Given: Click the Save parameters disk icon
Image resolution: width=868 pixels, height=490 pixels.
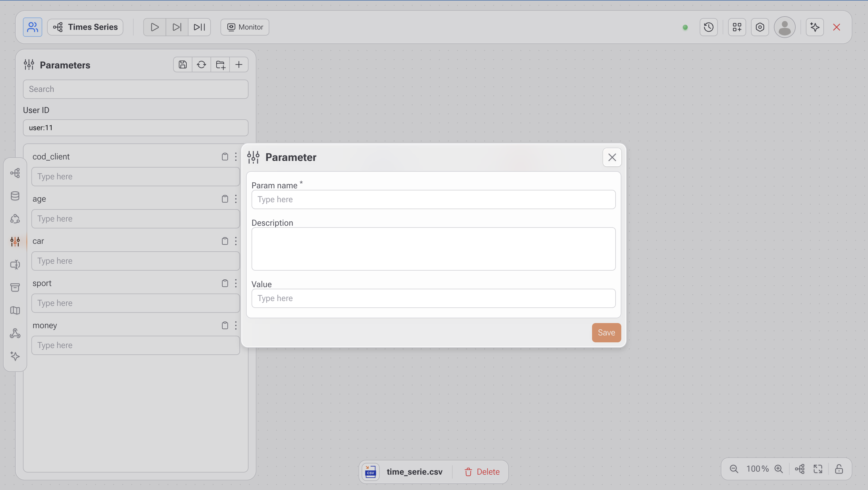Looking at the screenshot, I should 183,65.
